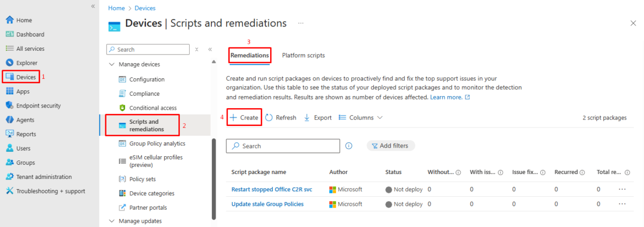Sort by Script package name column header
The width and height of the screenshot is (644, 227).
[259, 172]
